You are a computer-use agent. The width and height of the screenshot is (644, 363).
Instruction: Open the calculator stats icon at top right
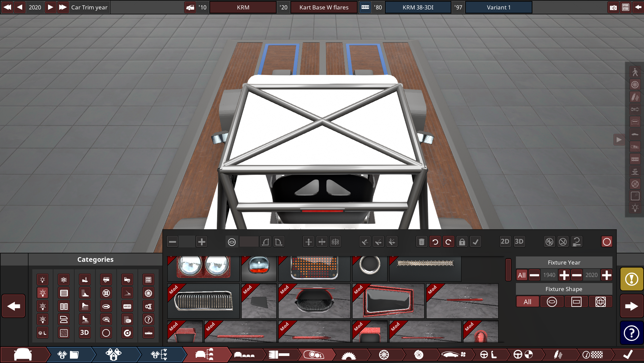coord(626,7)
